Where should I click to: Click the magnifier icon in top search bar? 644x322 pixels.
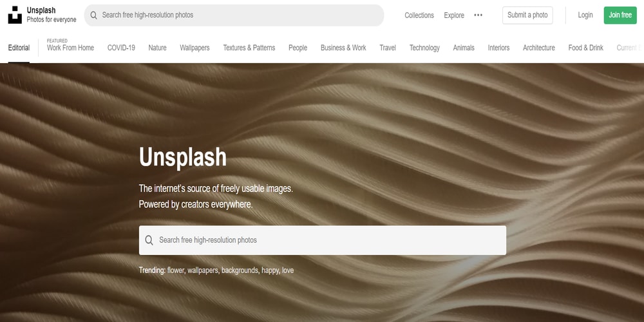point(93,15)
